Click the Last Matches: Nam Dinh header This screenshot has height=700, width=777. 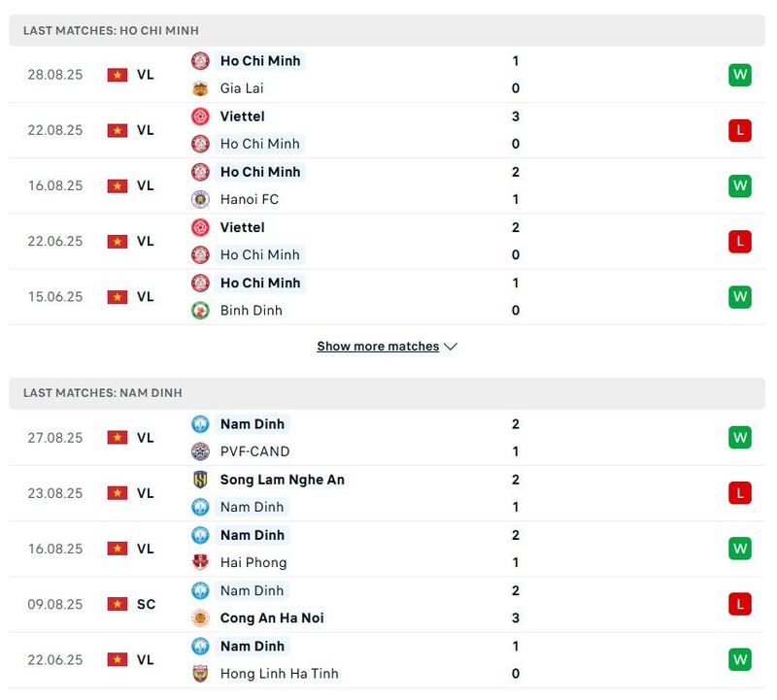pyautogui.click(x=103, y=393)
